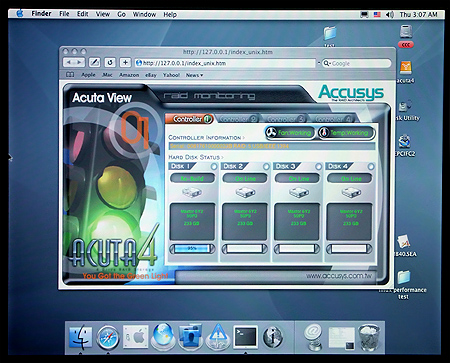Go back using Safari's back arrow
The height and width of the screenshot is (363, 450).
click(69, 62)
